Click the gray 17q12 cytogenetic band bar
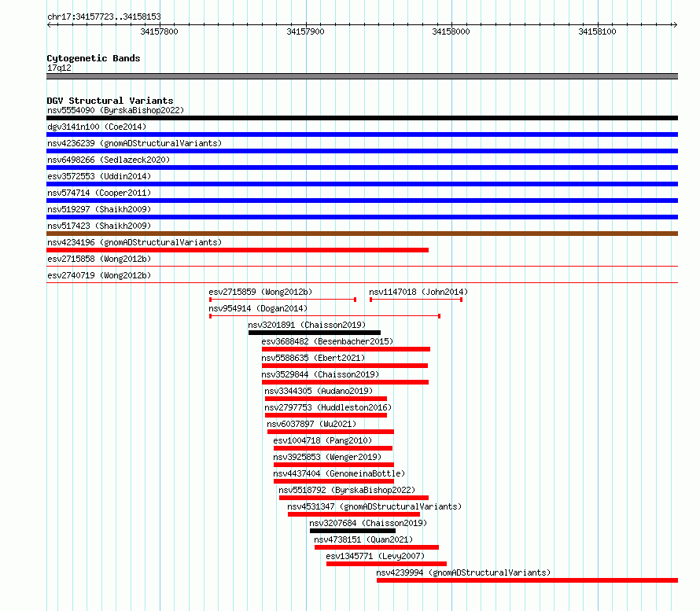Image resolution: width=700 pixels, height=611 pixels. pos(362,76)
